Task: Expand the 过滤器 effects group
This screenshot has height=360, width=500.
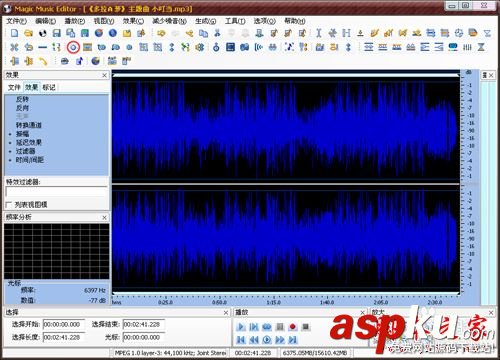Action: tap(10, 151)
